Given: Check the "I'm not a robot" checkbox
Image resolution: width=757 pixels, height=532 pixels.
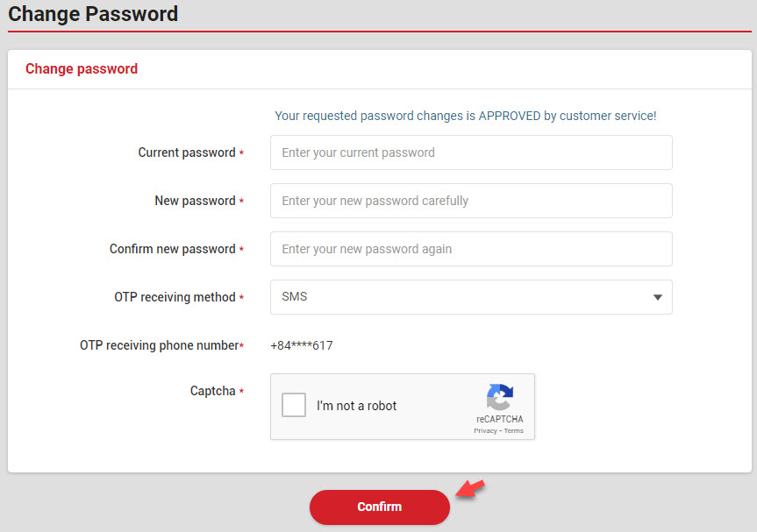Looking at the screenshot, I should pos(294,405).
